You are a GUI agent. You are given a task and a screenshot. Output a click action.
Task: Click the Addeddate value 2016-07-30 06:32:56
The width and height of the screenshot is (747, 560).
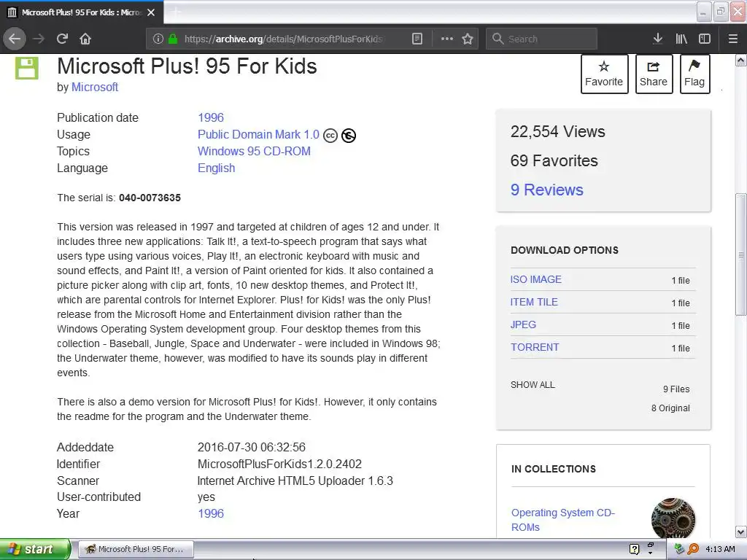(252, 447)
